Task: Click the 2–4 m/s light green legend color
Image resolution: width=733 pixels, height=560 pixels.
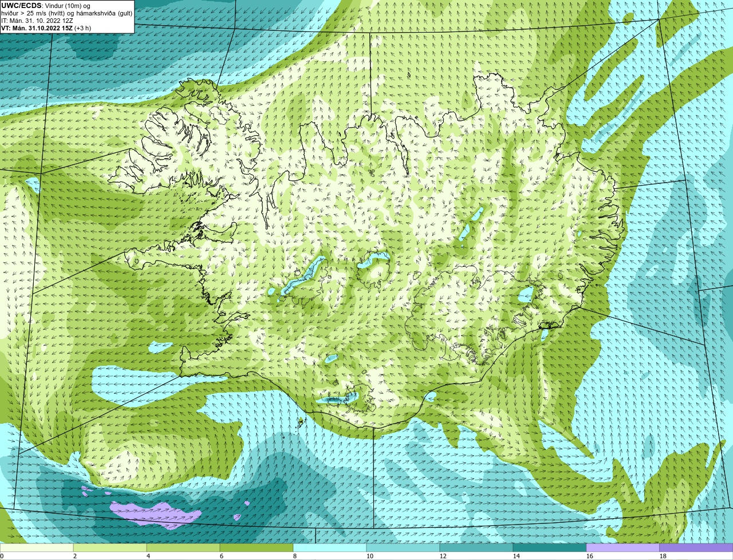Action: click(110, 547)
